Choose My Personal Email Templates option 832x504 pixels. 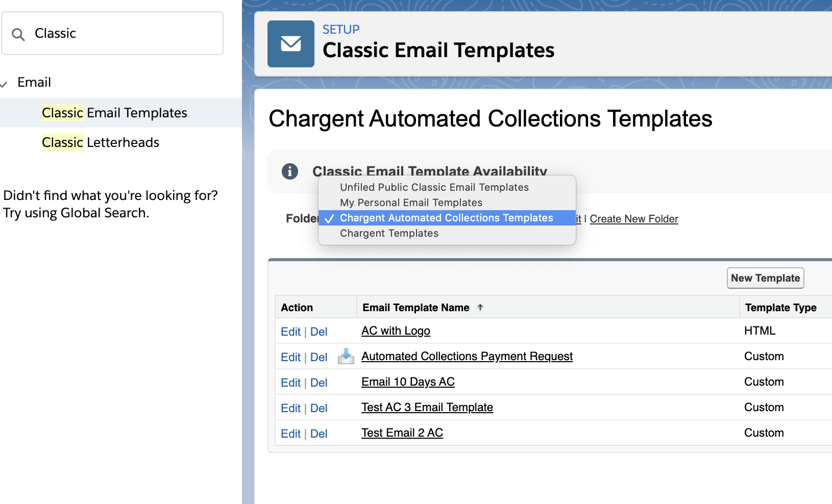(411, 202)
